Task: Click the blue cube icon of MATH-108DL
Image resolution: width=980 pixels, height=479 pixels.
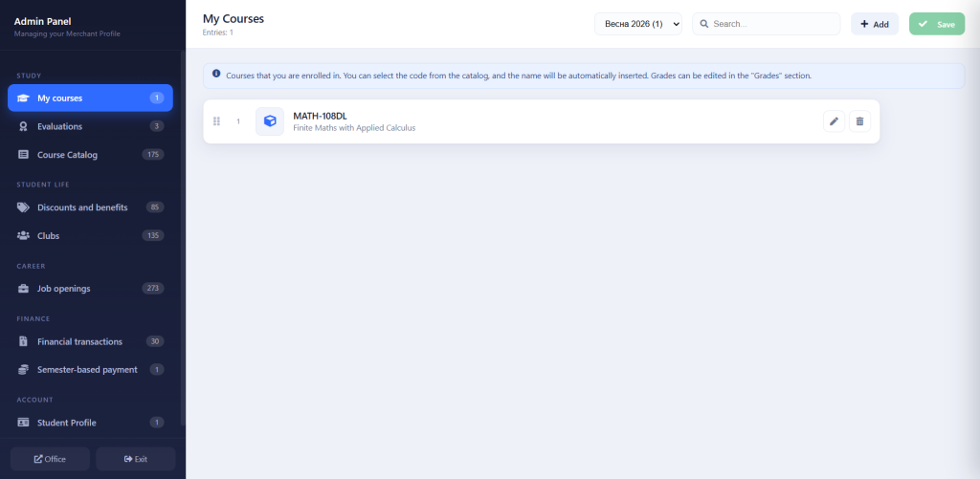Action: (270, 121)
